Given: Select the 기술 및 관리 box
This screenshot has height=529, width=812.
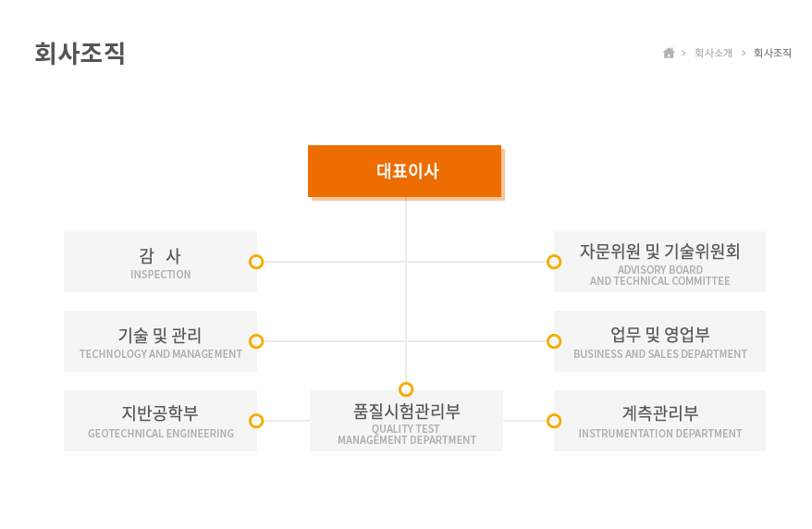Looking at the screenshot, I should [161, 341].
